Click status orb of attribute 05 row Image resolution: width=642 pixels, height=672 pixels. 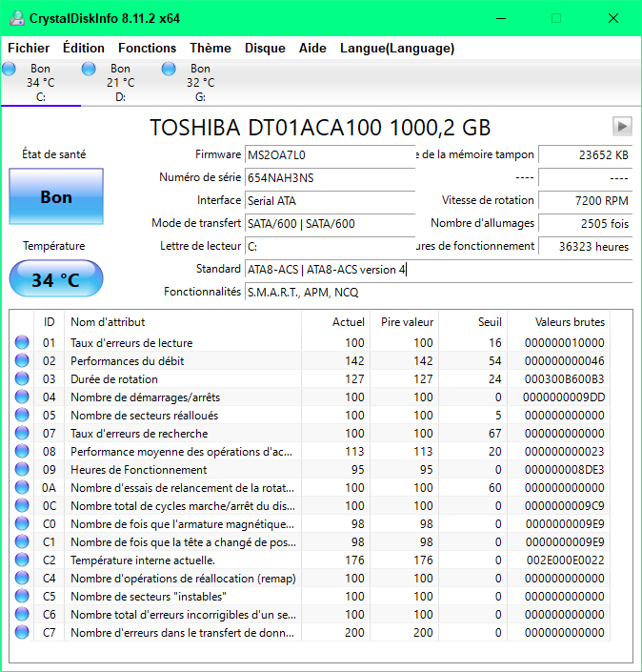point(22,415)
